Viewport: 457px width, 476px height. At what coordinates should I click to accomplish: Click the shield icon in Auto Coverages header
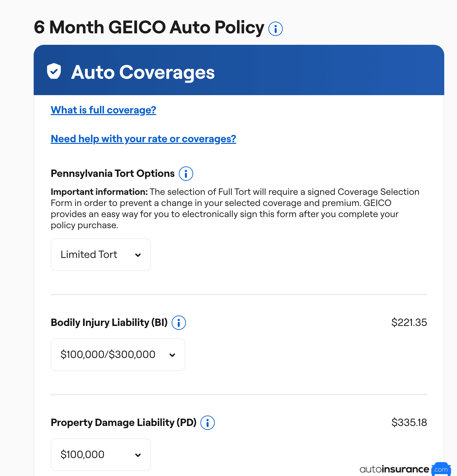54,71
